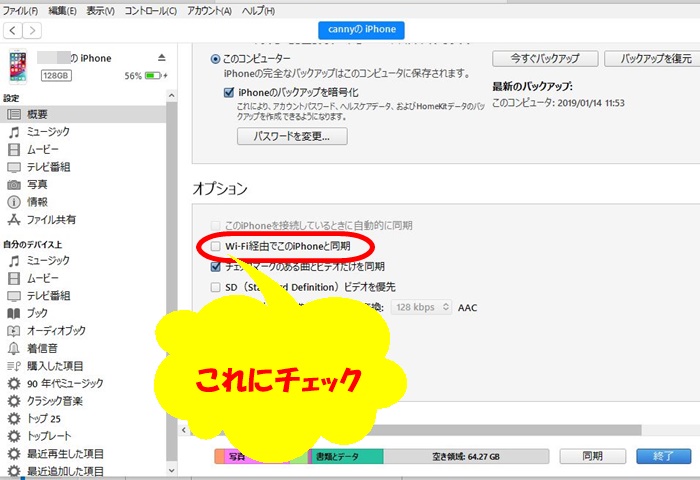
Task: Click the 56% battery indicator
Action: coord(146,76)
